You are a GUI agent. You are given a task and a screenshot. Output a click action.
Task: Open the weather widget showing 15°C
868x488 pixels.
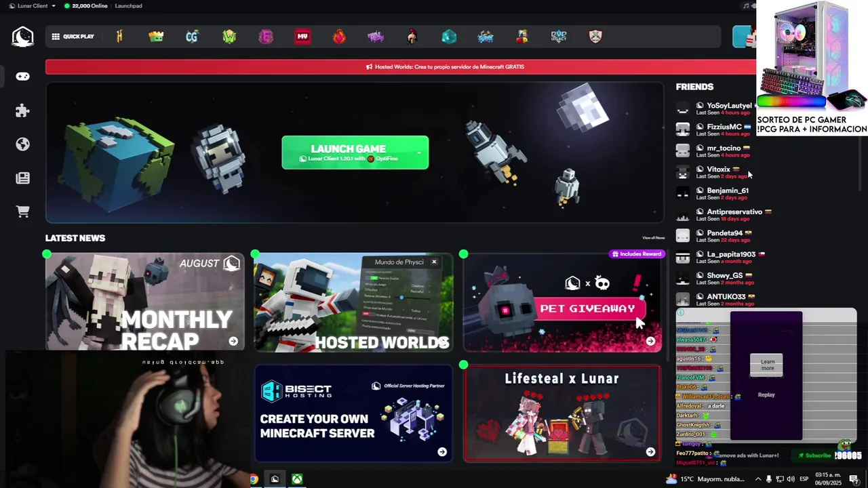coord(705,479)
